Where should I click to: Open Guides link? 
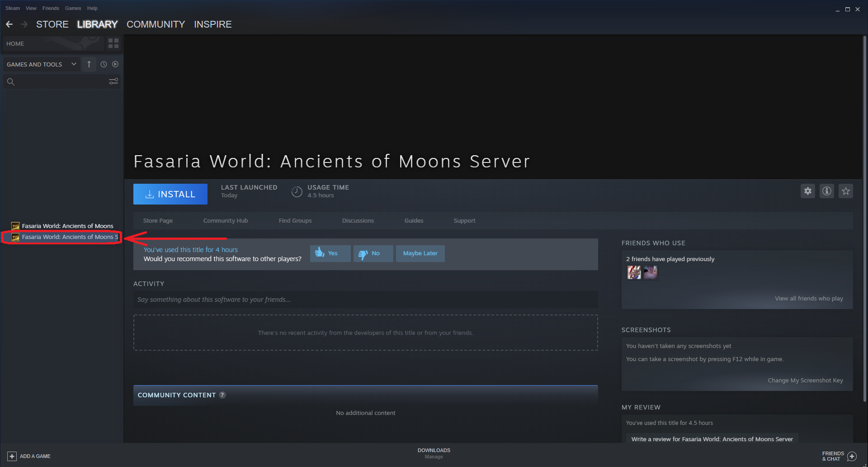click(x=414, y=221)
